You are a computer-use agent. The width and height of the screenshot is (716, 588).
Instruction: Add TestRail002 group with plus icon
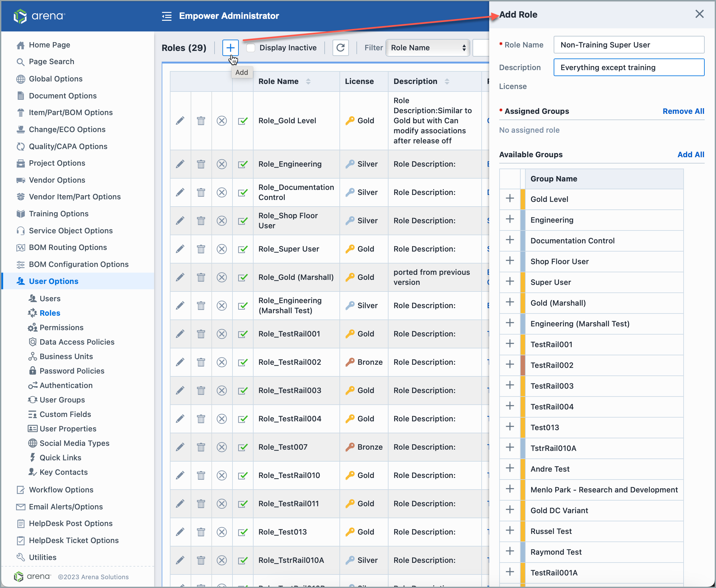510,365
